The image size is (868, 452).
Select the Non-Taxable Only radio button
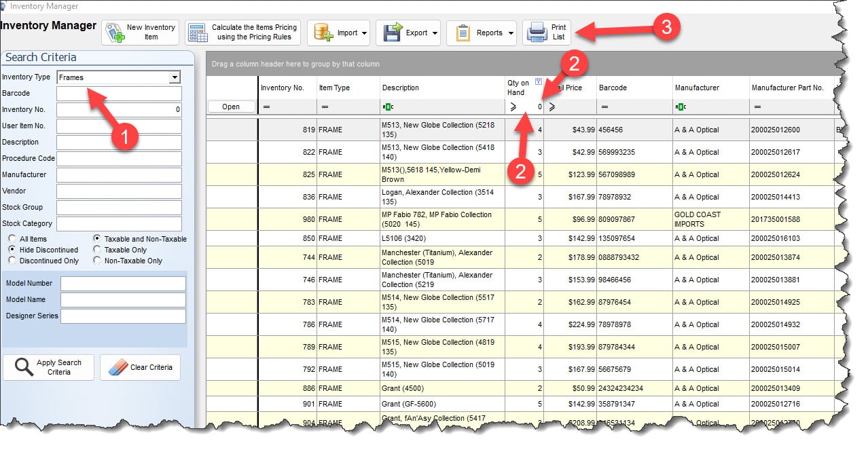(97, 261)
